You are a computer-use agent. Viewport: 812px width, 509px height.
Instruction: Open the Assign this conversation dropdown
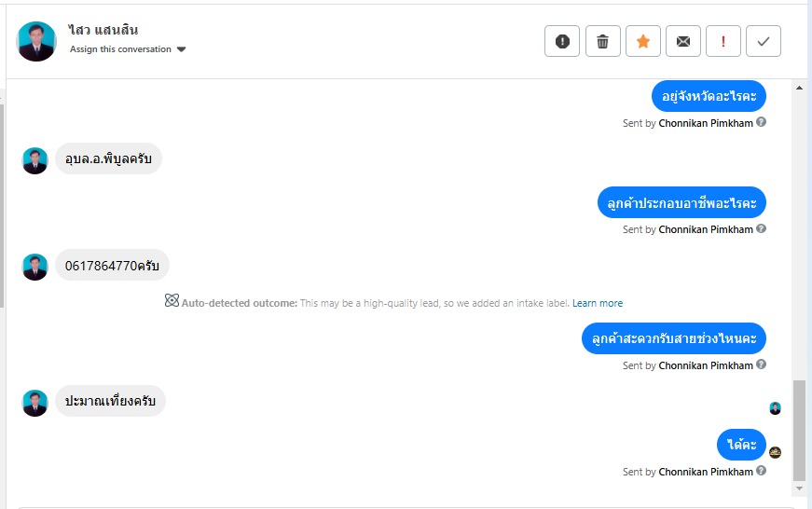coord(120,49)
